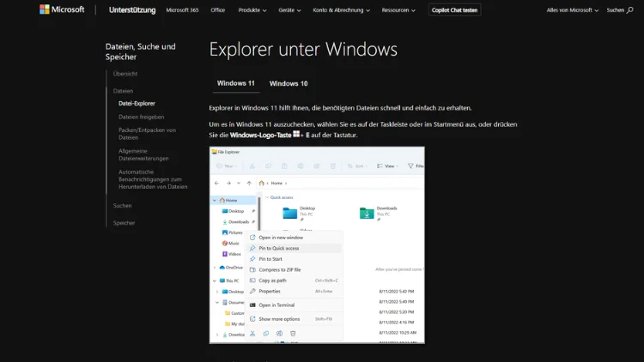
Task: Open Automatische Benachrichtigungen zum Herunterladen entry
Action: click(x=153, y=179)
